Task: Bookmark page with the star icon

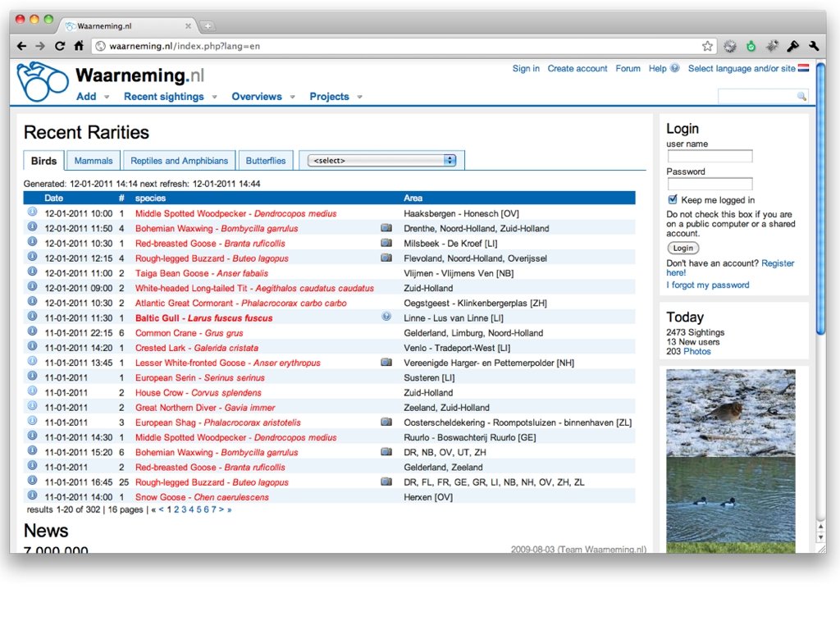Action: point(707,46)
